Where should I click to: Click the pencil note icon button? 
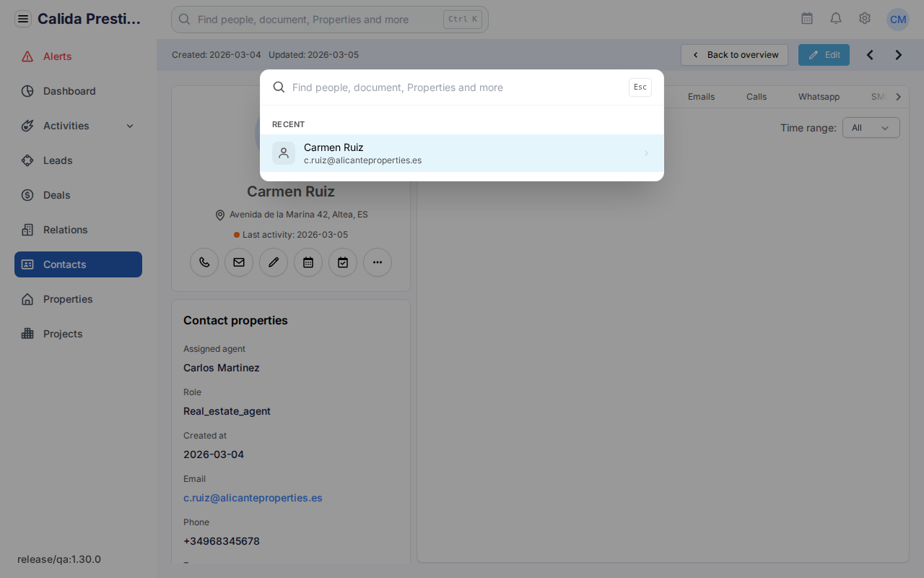point(274,262)
